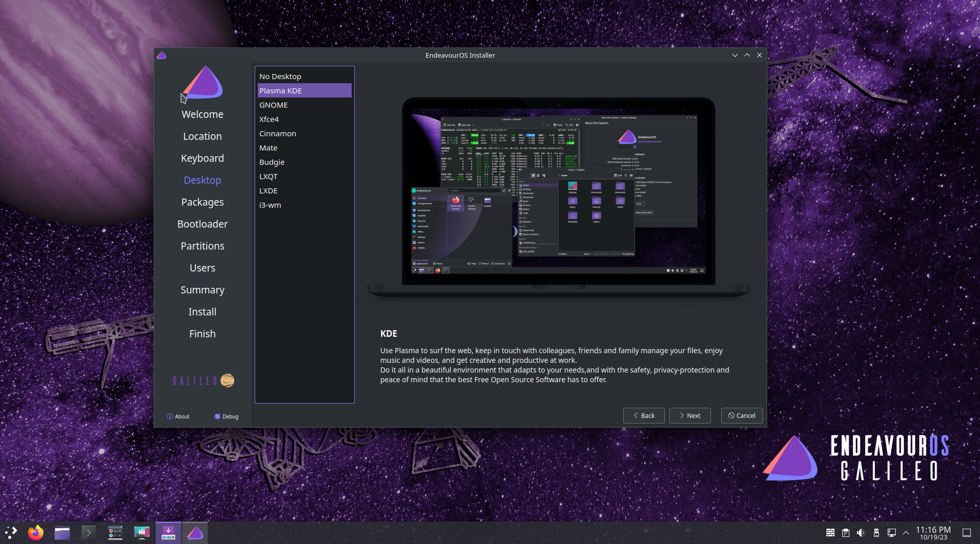Click the Finish step in sidebar

click(203, 334)
